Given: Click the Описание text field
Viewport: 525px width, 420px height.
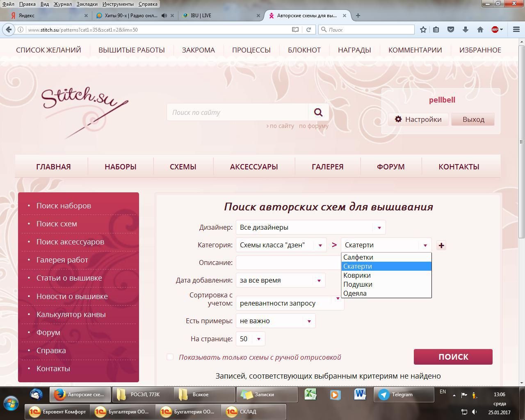Looking at the screenshot, I should tap(288, 262).
